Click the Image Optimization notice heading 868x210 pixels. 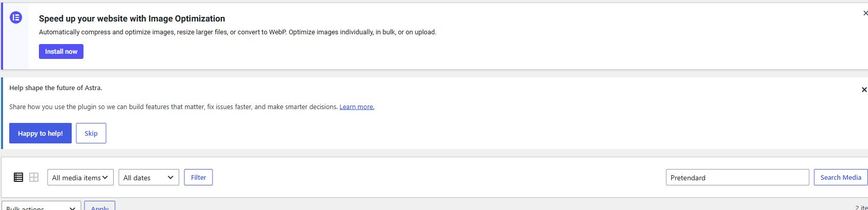tap(132, 18)
